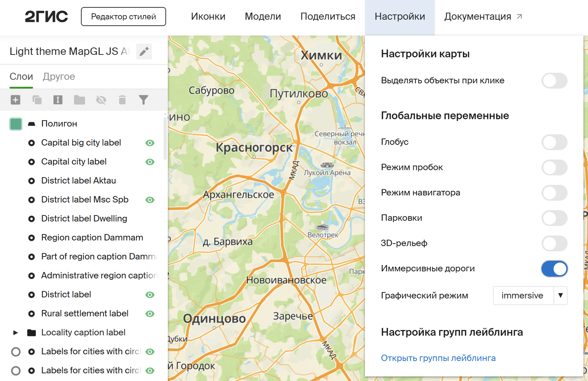The height and width of the screenshot is (381, 588).
Task: Collapse the Полигон layer group
Action: coord(32,124)
